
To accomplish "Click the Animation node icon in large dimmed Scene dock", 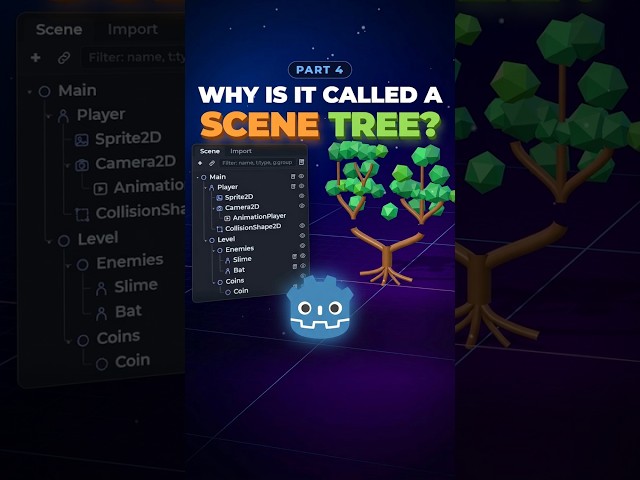I will click(x=100, y=189).
